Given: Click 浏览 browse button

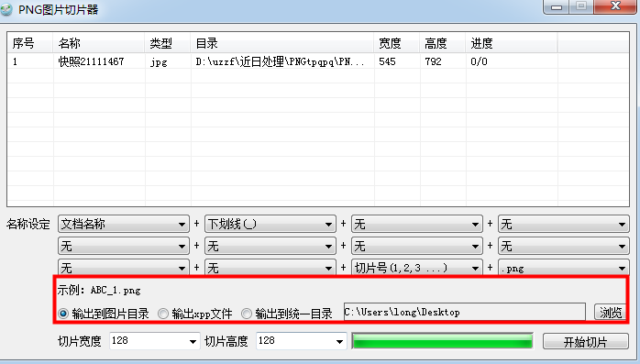Looking at the screenshot, I should pyautogui.click(x=611, y=312).
